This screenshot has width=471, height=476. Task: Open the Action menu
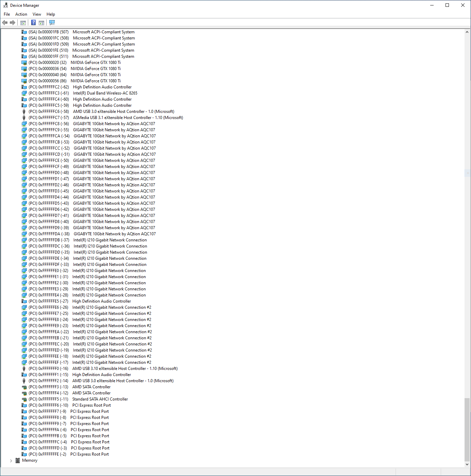coord(21,14)
